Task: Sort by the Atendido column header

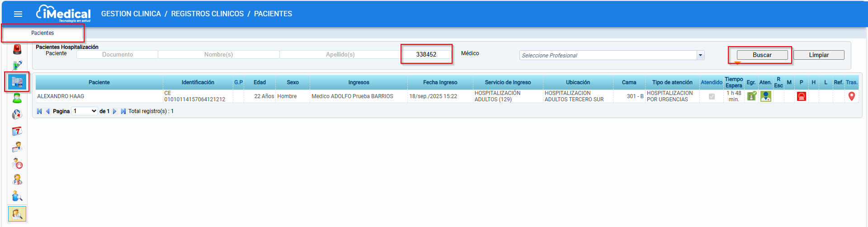Action: tap(711, 82)
